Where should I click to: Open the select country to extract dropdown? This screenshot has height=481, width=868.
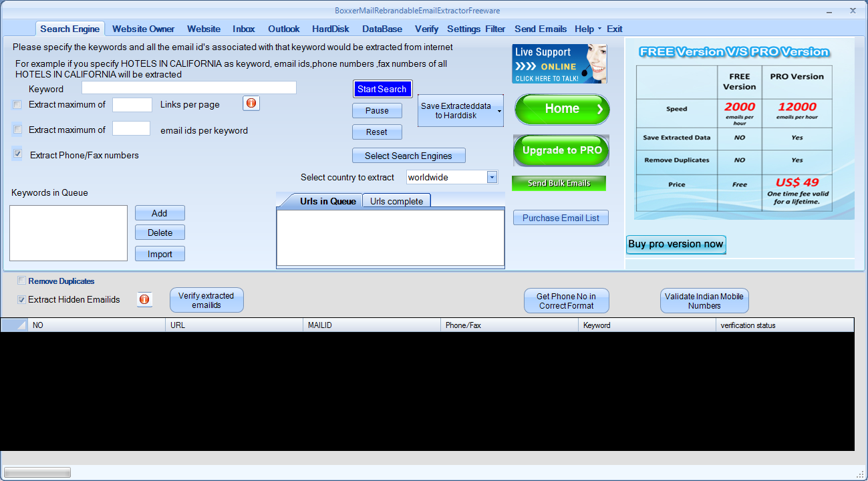pyautogui.click(x=492, y=176)
